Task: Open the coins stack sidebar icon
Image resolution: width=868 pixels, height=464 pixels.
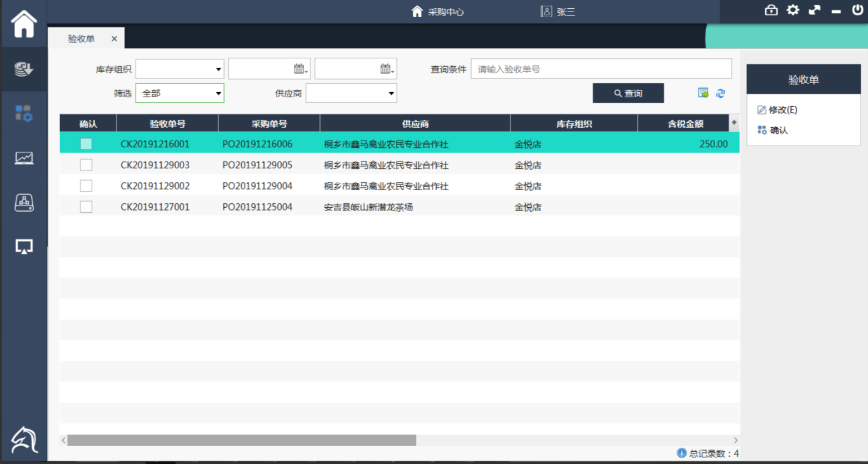Action: click(24, 69)
